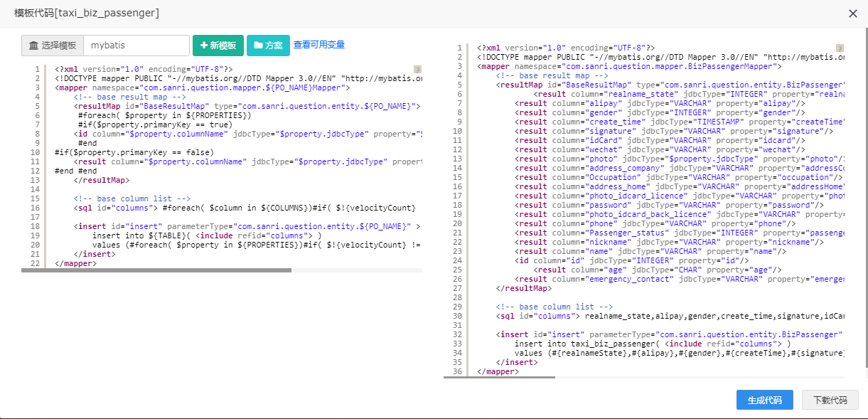Click "#if($property.primaryKey == true)" in left editor

tap(155, 124)
